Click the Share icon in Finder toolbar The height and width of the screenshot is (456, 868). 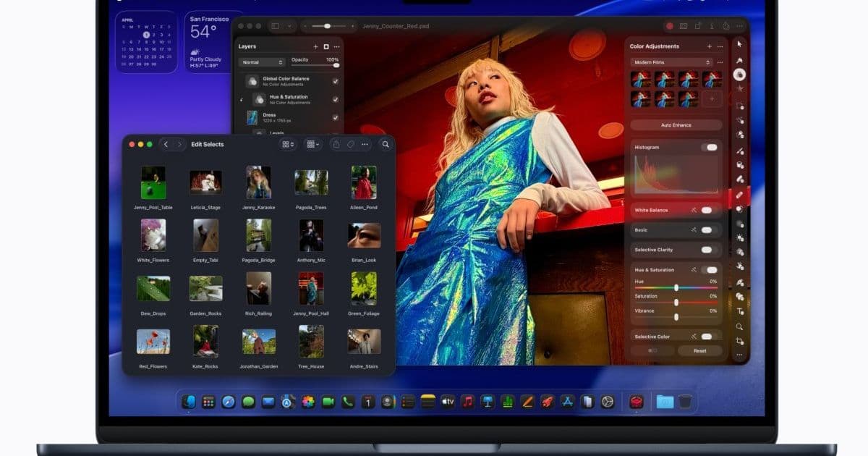point(336,145)
